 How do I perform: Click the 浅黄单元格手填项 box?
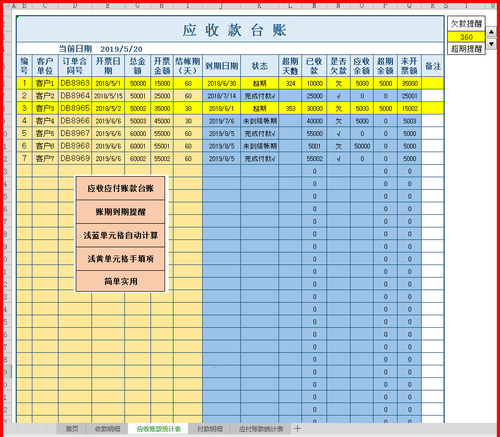pyautogui.click(x=120, y=258)
